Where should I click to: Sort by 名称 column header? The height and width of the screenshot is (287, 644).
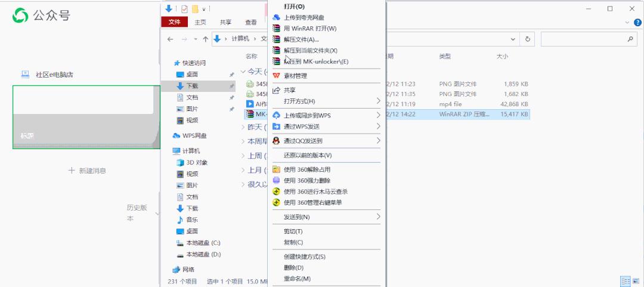(252, 56)
